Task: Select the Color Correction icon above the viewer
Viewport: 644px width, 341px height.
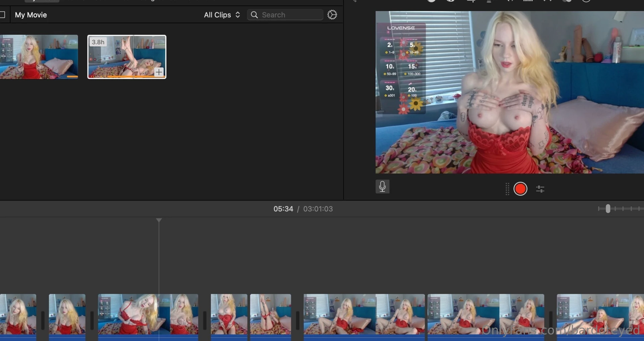Action: [x=451, y=1]
